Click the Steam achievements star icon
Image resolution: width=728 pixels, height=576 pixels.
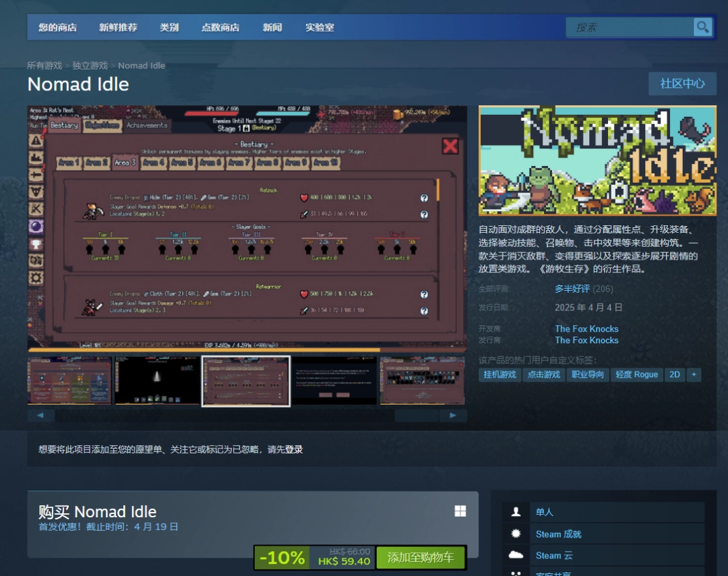pos(516,534)
